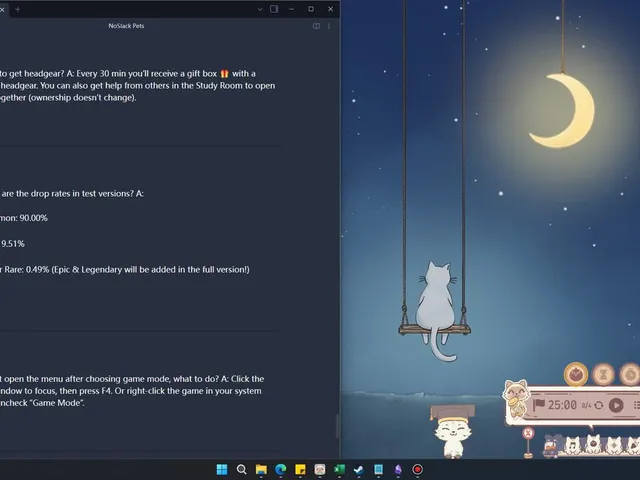The image size is (640, 480).
Task: Click the 'ownership doesn't change' text line
Action: coord(68,98)
